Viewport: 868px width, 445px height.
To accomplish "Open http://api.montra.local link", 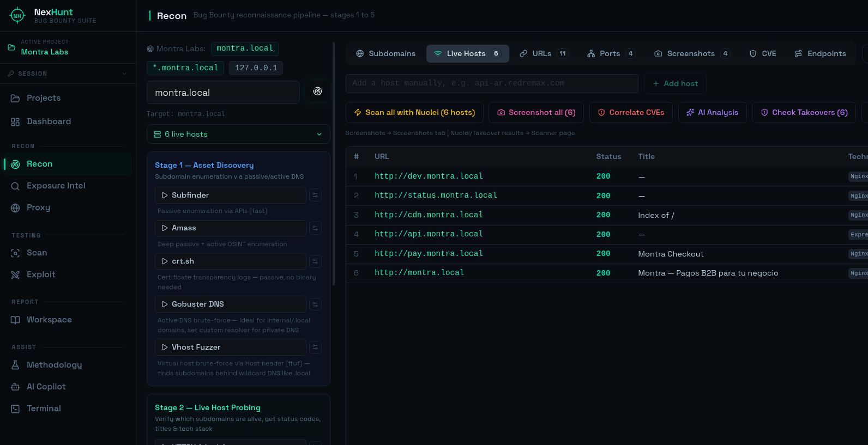I will click(x=429, y=234).
